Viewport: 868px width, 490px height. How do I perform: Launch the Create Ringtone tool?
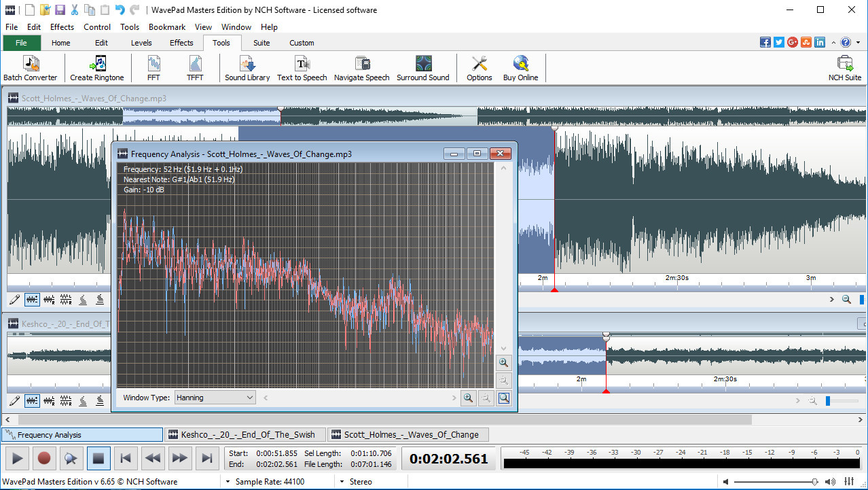pos(97,69)
